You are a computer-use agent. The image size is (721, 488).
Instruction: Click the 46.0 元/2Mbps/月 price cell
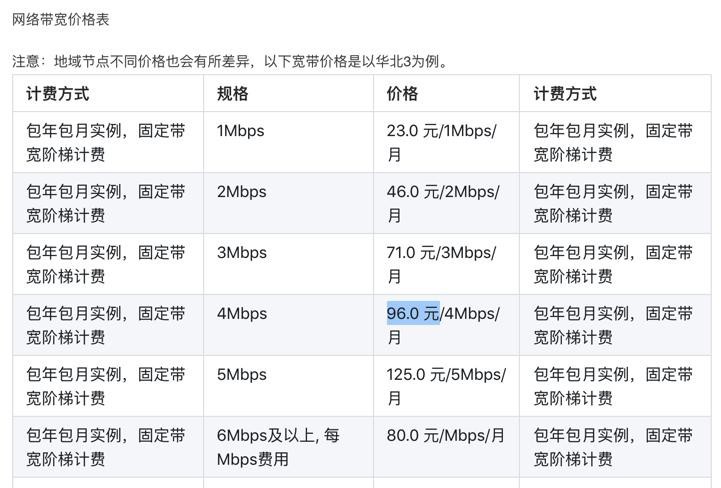point(446,203)
